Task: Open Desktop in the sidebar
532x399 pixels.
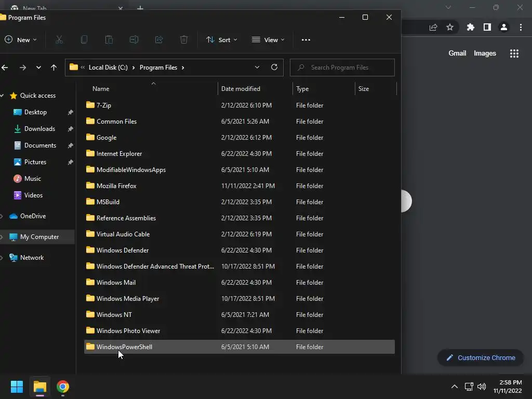Action: 35,112
